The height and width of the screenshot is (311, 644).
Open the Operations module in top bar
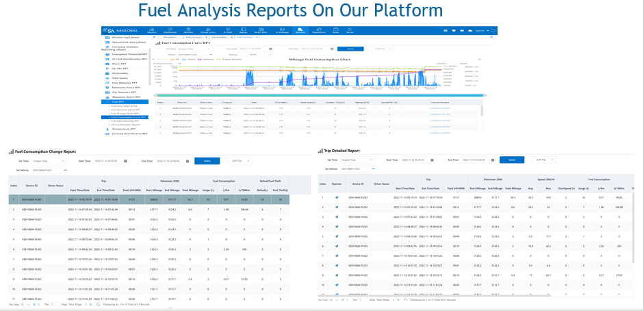tap(318, 31)
